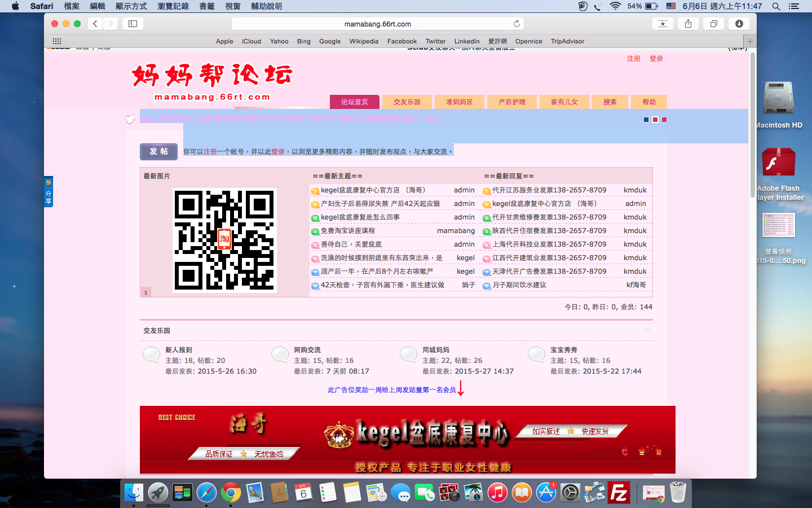Click the 注册 link at top right
The width and height of the screenshot is (812, 508).
point(634,59)
